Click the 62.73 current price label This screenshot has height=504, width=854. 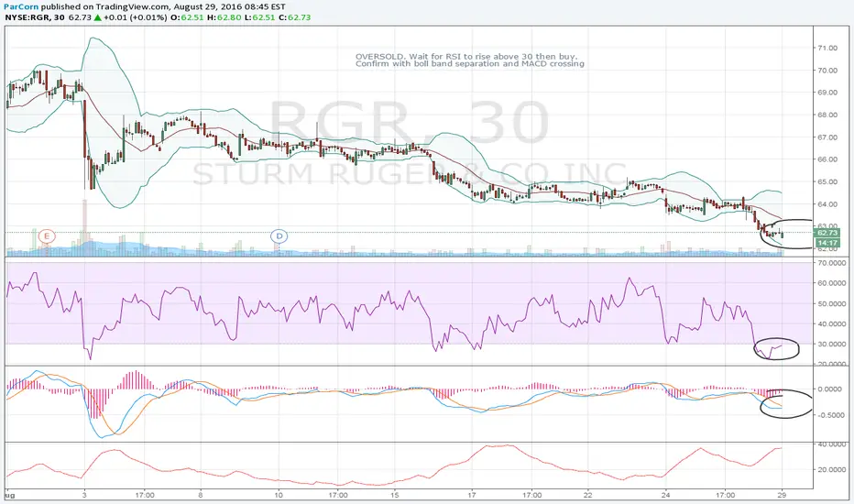(x=827, y=233)
